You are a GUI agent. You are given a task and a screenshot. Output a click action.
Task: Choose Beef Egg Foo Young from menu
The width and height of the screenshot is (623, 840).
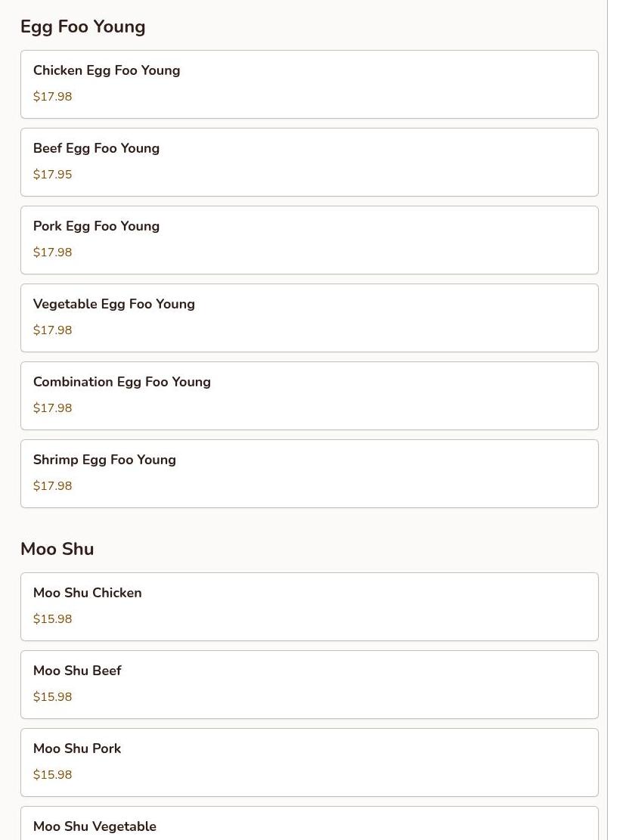pos(96,148)
